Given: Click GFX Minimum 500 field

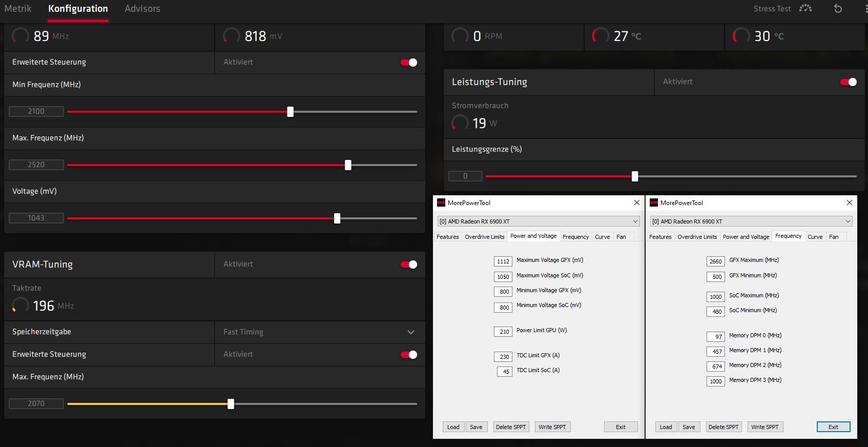Looking at the screenshot, I should 716,277.
